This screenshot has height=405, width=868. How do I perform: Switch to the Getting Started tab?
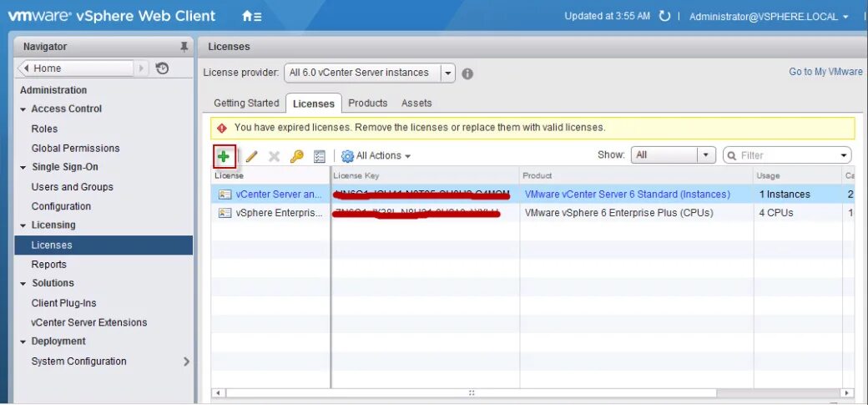246,103
